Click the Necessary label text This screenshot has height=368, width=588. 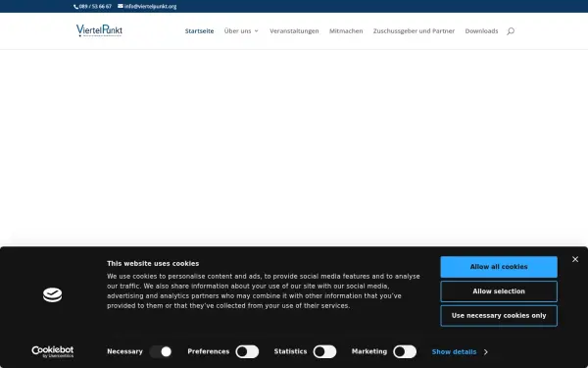click(x=124, y=352)
